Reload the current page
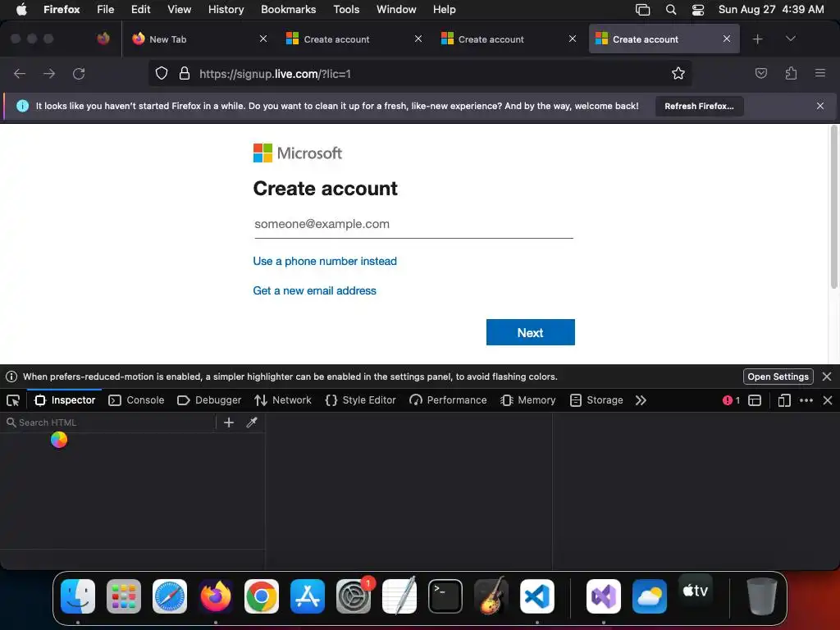The height and width of the screenshot is (630, 840). tap(79, 73)
